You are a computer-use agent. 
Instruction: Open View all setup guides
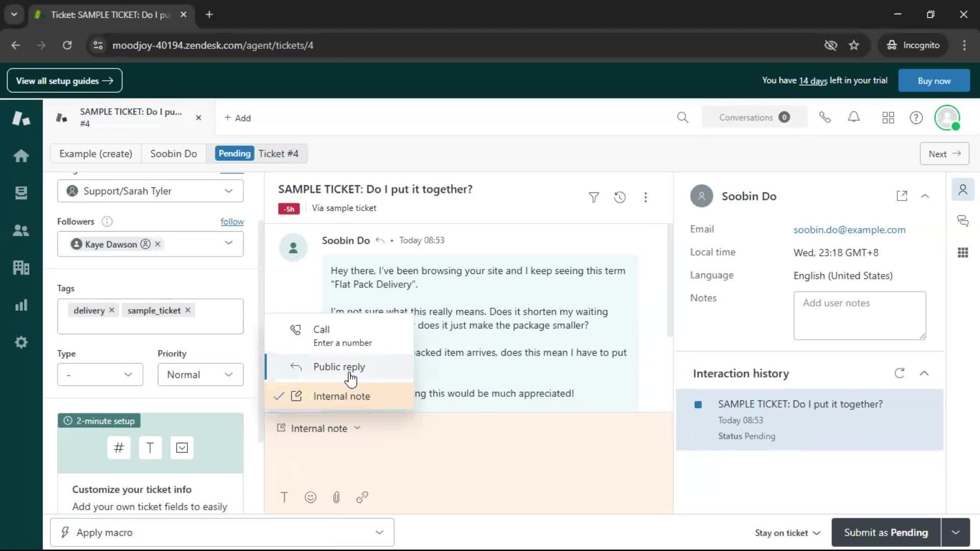click(64, 81)
